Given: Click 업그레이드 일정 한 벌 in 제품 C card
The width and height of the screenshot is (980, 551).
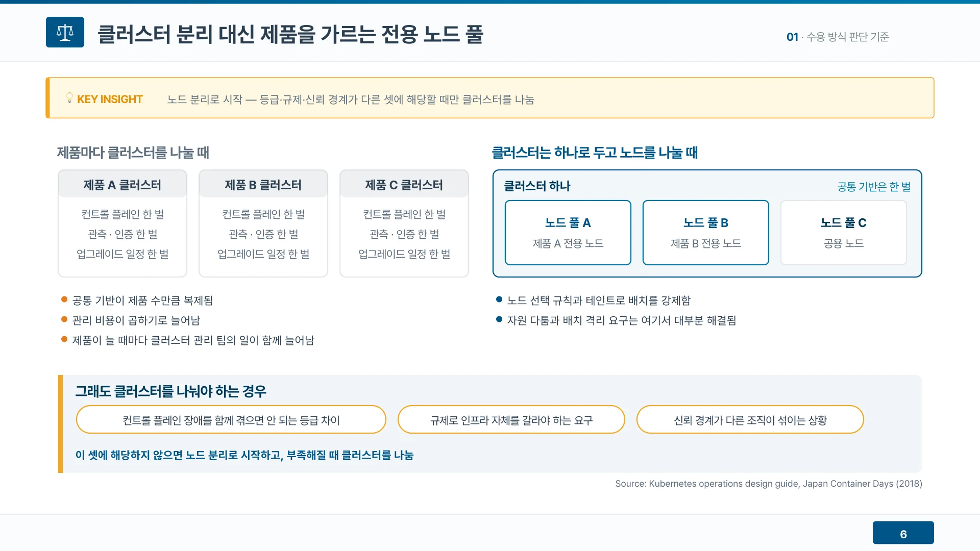Looking at the screenshot, I should (x=404, y=254).
